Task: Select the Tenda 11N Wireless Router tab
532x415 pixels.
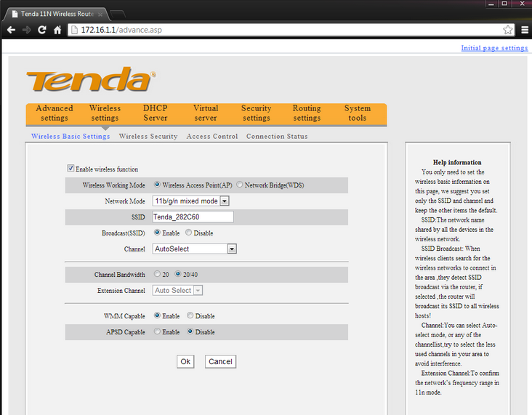Action: point(57,14)
